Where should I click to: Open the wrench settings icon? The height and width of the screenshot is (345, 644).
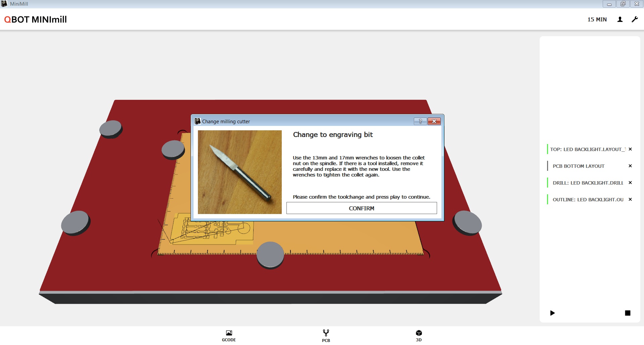point(635,19)
